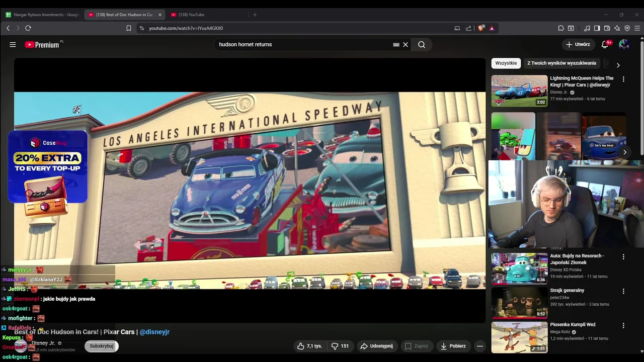Screen dimensions: 644x362
Task: Click the address bar URL field
Action: (297, 28)
